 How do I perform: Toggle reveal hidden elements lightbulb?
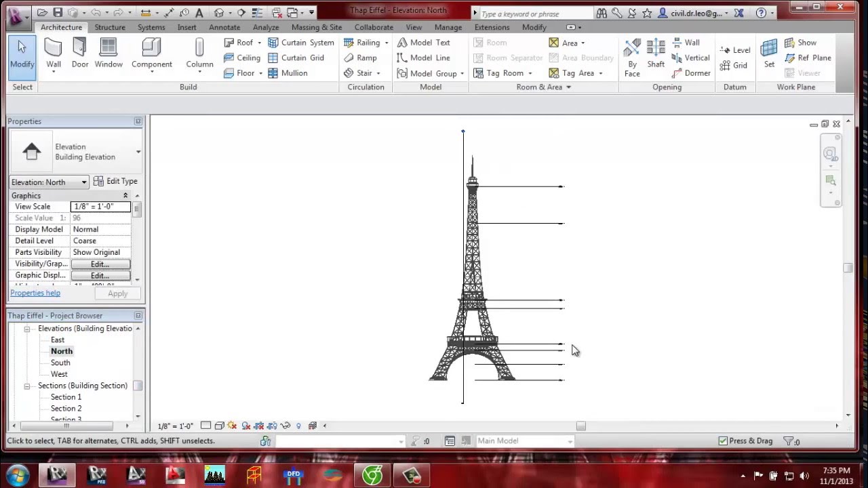(x=298, y=426)
